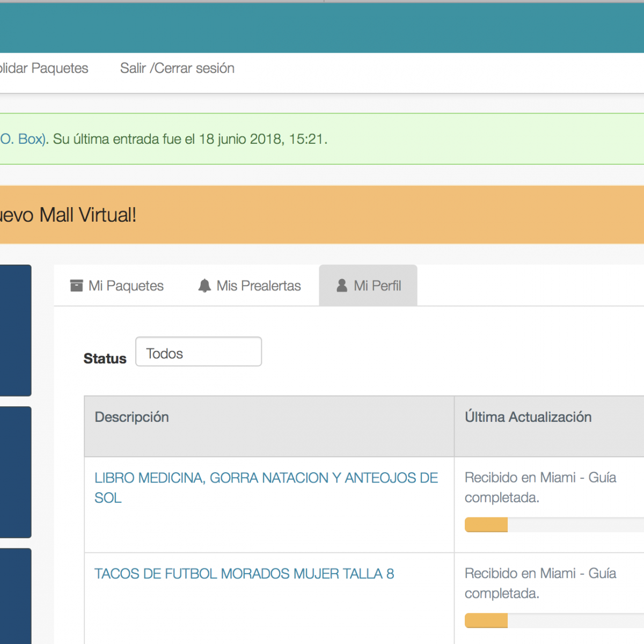Screen dimensions: 644x644
Task: Click the P.O. Box link in green banner
Action: point(23,139)
